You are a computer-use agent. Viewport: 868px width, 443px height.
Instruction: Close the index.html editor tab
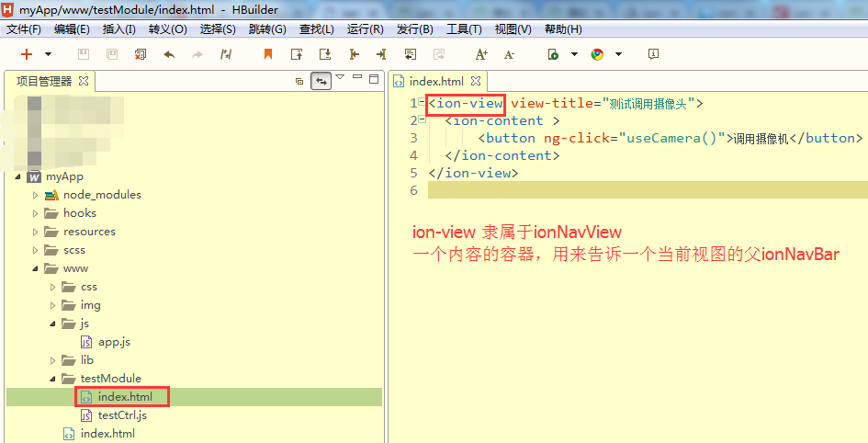(476, 81)
